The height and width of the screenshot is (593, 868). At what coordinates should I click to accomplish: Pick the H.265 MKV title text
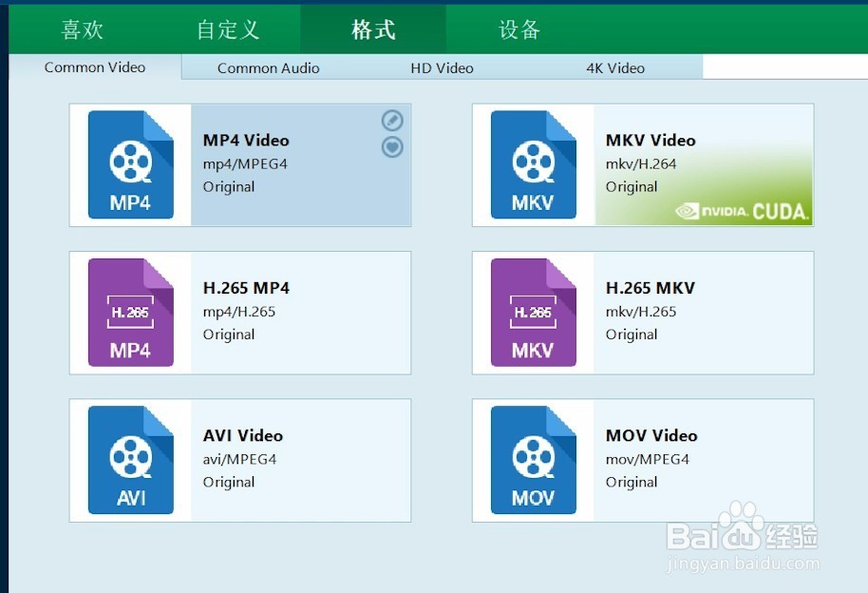[x=651, y=288]
